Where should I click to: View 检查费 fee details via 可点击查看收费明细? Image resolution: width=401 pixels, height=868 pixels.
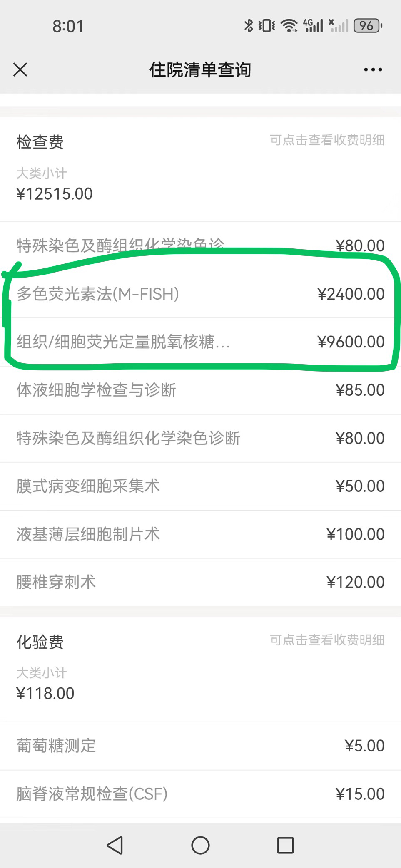[327, 140]
